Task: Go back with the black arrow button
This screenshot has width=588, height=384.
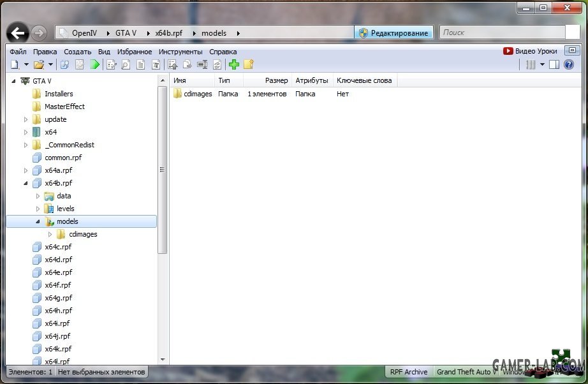Action: (x=18, y=33)
